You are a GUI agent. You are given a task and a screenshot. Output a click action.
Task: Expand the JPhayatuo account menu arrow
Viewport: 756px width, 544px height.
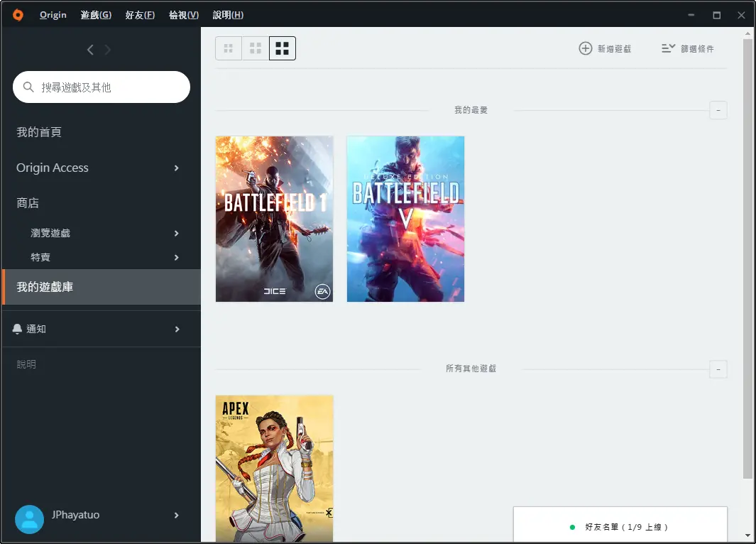pyautogui.click(x=177, y=515)
